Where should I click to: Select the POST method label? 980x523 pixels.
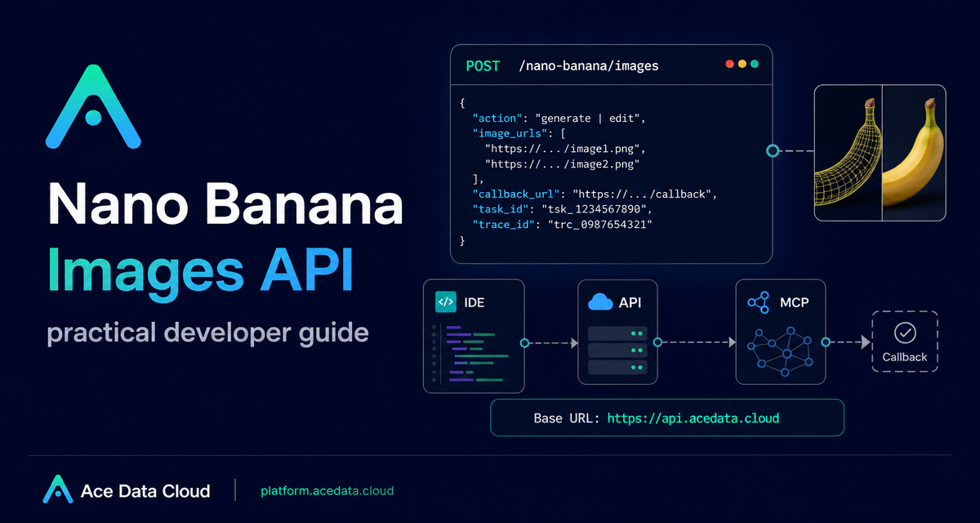[483, 66]
